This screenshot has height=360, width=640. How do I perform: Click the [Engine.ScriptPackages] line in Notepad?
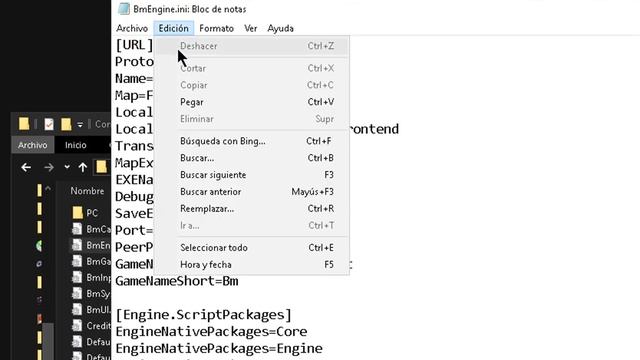coord(204,315)
